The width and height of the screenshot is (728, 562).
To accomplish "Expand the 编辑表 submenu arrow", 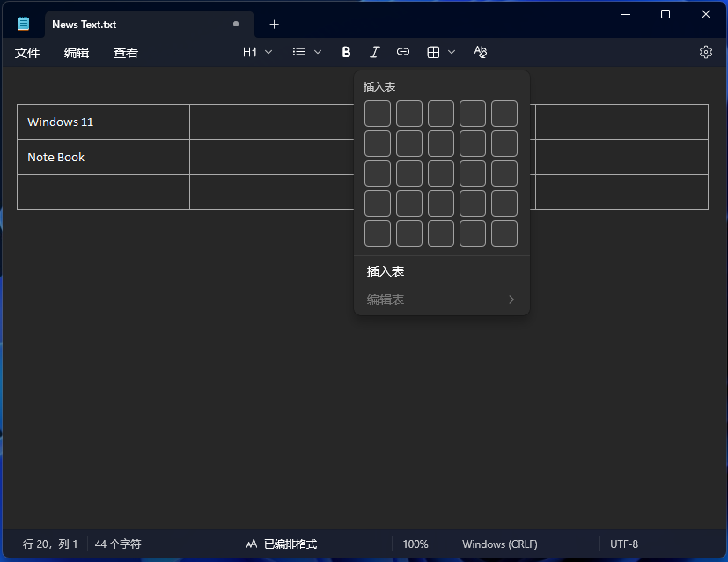I will [511, 299].
